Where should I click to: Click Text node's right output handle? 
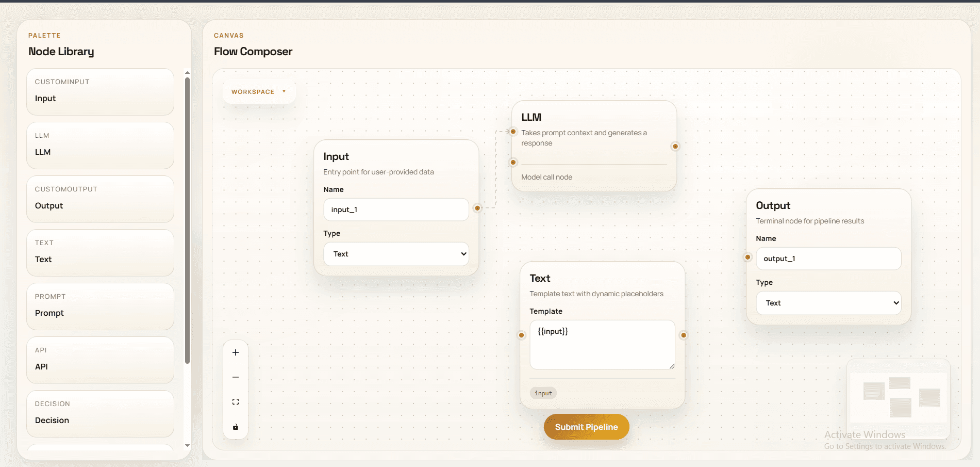click(684, 335)
